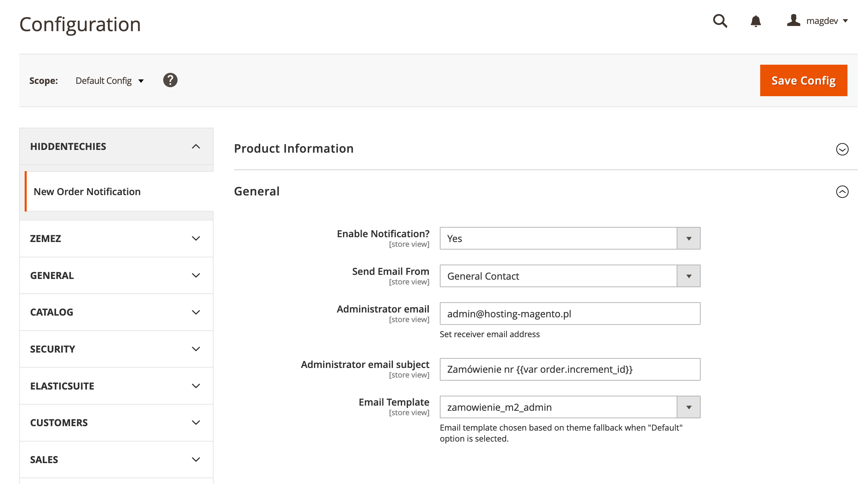Open the Enable Notification dropdown
Viewport: 868px width, 484px height.
click(x=570, y=239)
